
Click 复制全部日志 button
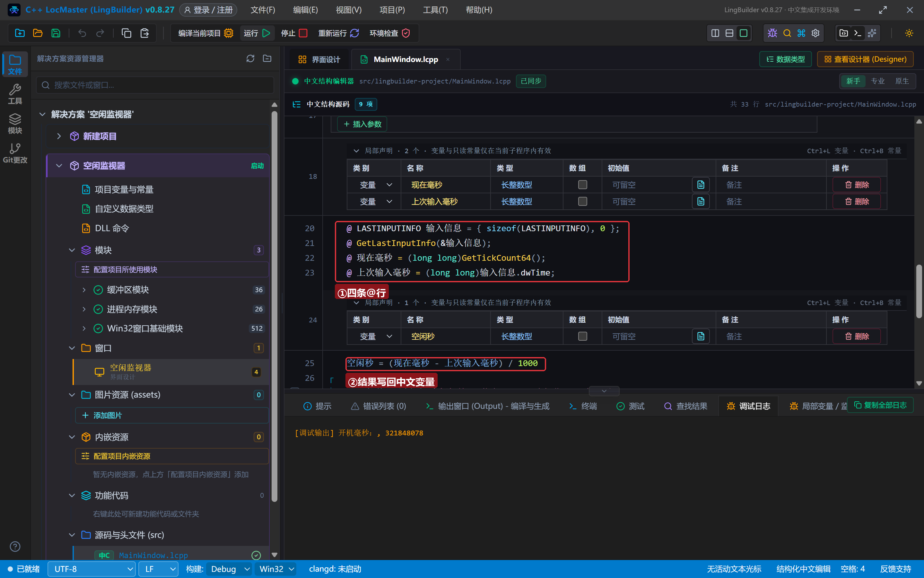(x=880, y=405)
